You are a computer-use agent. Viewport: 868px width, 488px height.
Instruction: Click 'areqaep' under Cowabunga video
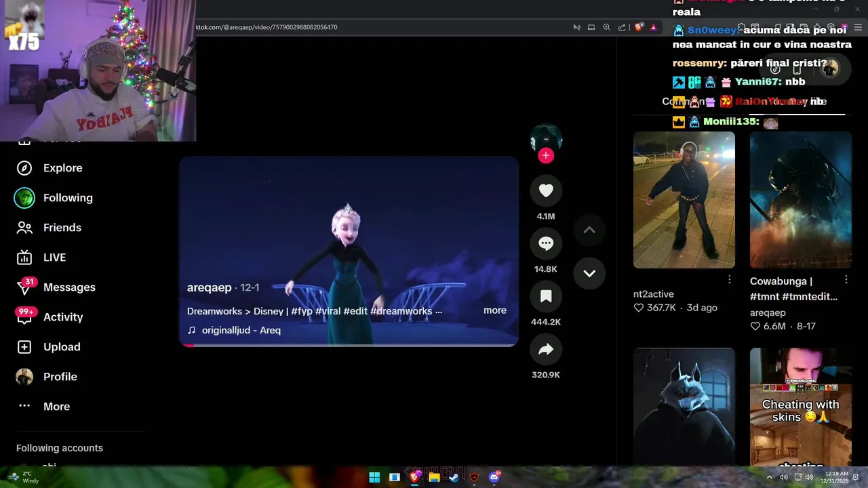[768, 312]
